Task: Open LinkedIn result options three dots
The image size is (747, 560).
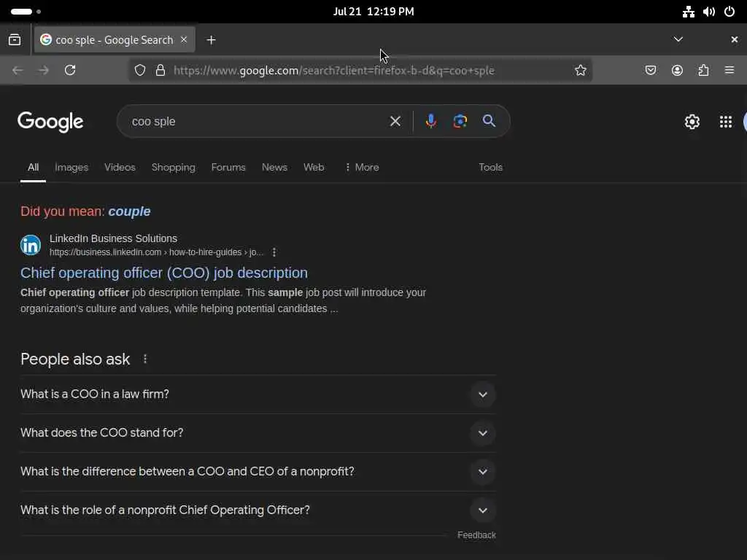Action: click(274, 252)
